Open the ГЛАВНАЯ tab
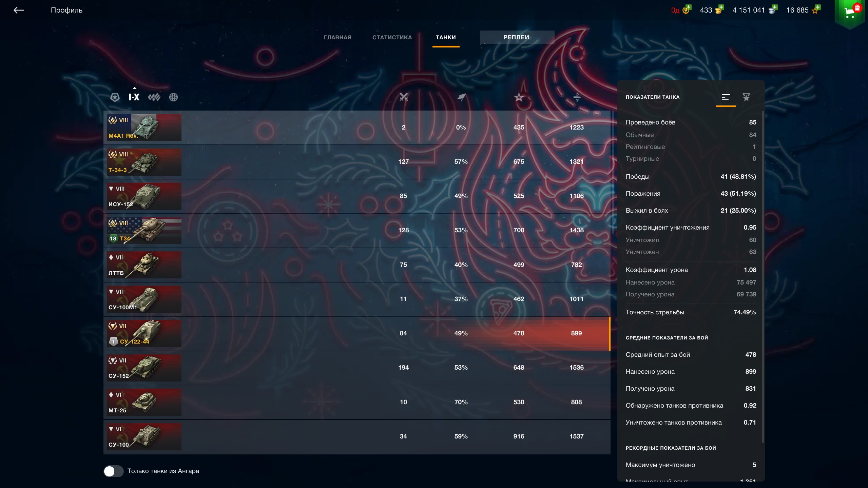This screenshot has width=868, height=488. [x=337, y=37]
